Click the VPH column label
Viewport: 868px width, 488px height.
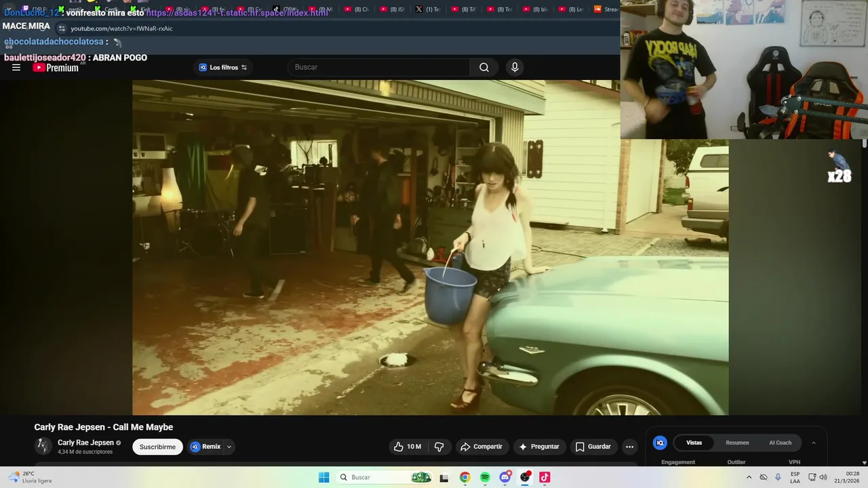click(794, 462)
